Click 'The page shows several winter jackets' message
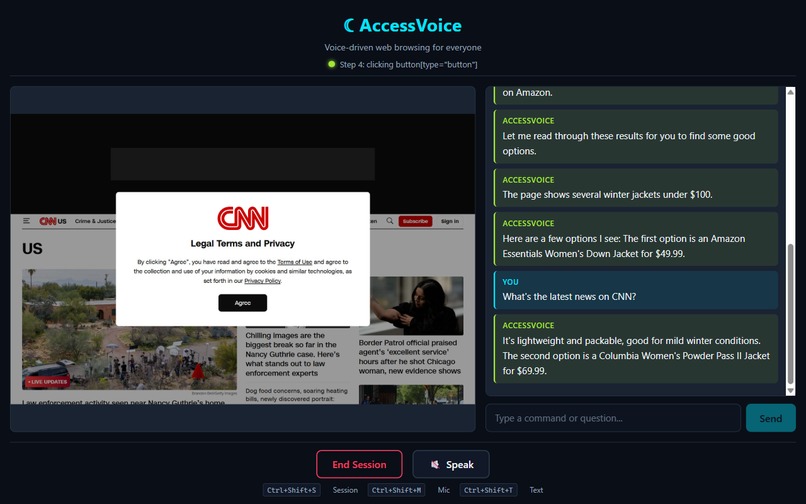Screen dimensions: 806x504 [636, 188]
